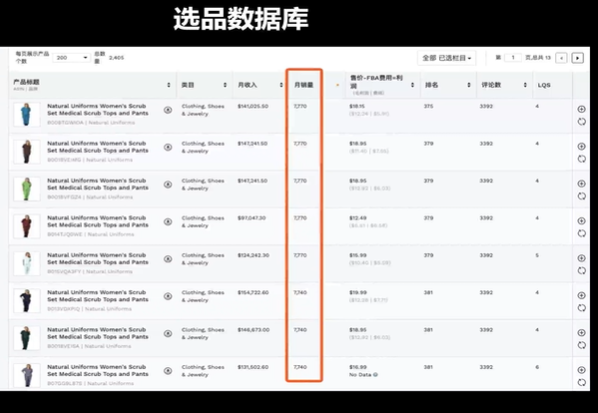The image size is (598, 413).
Task: Refresh the $146,673.00 revenue row
Action: click(x=581, y=345)
